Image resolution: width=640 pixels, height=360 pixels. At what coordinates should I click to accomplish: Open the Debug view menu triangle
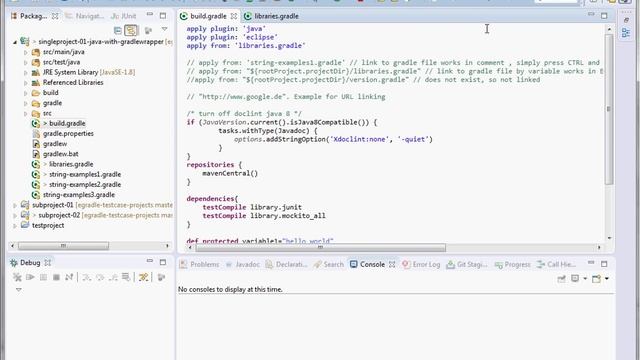(18, 289)
